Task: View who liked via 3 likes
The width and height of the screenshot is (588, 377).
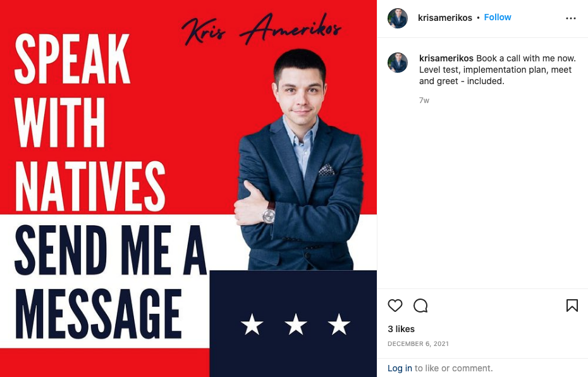Action: coord(401,329)
